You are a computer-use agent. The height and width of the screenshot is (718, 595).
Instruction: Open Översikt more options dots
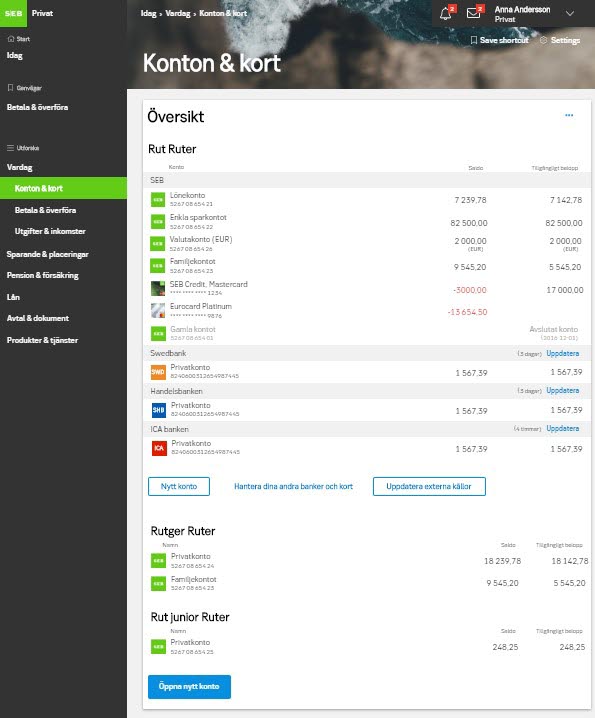click(x=569, y=115)
